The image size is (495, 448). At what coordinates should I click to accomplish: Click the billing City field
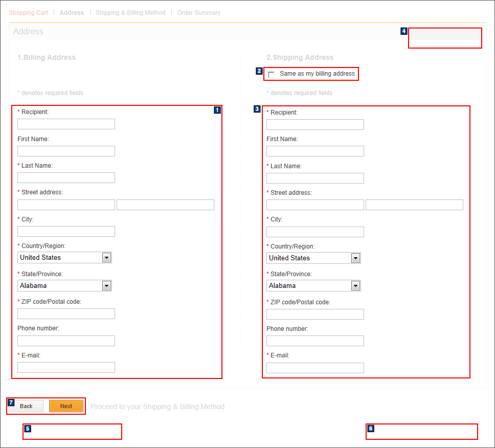click(x=66, y=231)
